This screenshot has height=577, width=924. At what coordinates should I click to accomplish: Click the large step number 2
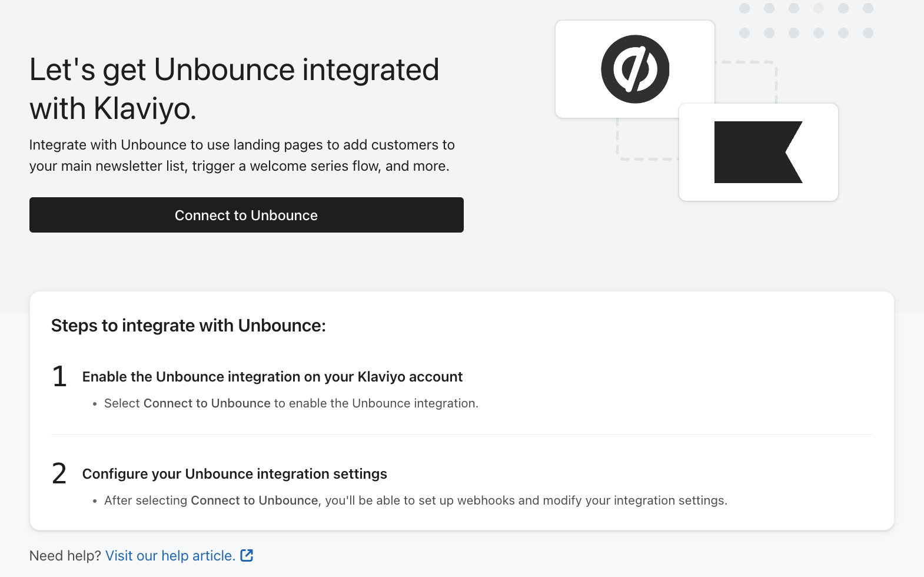click(x=59, y=474)
